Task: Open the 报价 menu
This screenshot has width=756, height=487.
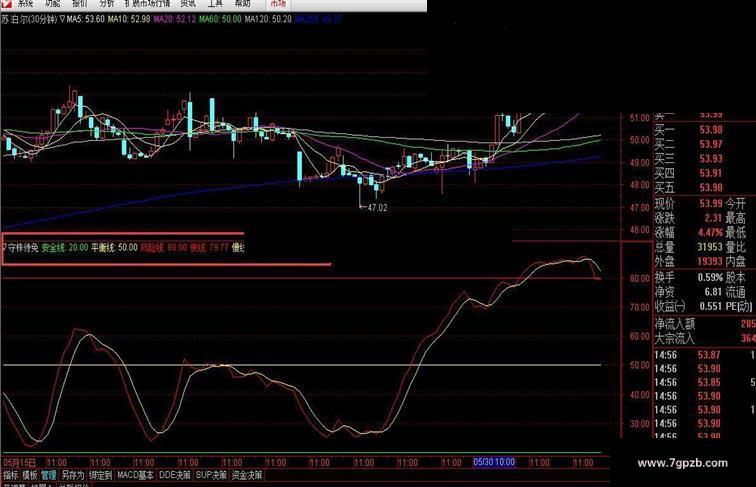Action: (x=80, y=4)
